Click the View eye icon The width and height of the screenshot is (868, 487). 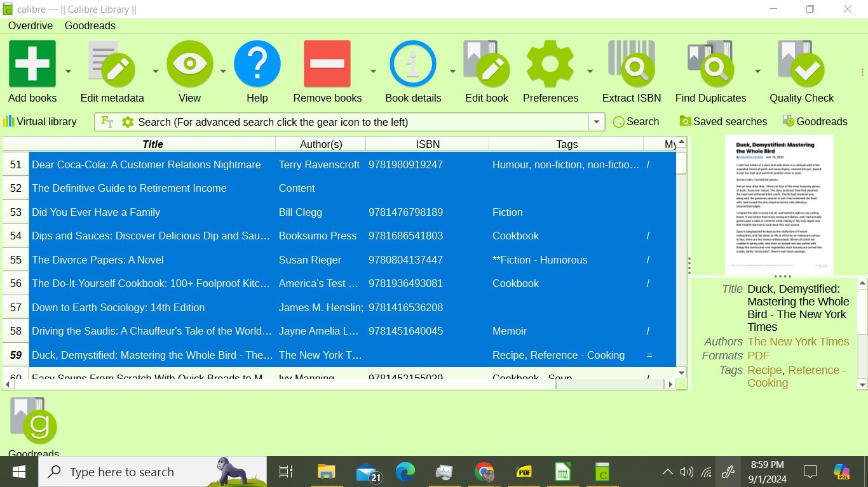coord(189,63)
